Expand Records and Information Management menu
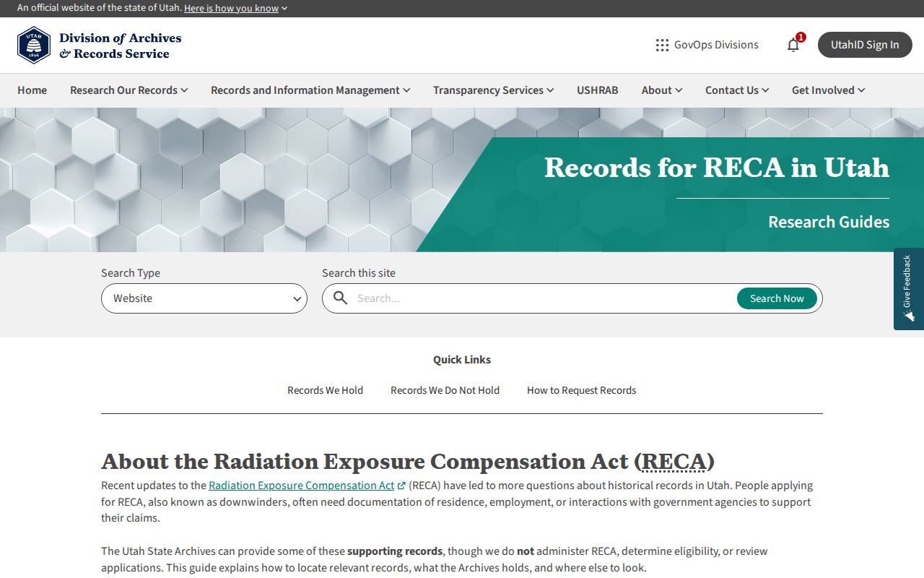Image resolution: width=924 pixels, height=578 pixels. tap(310, 90)
